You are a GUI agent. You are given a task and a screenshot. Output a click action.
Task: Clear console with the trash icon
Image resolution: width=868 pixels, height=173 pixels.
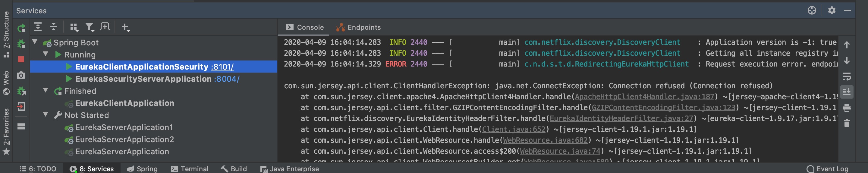(846, 123)
